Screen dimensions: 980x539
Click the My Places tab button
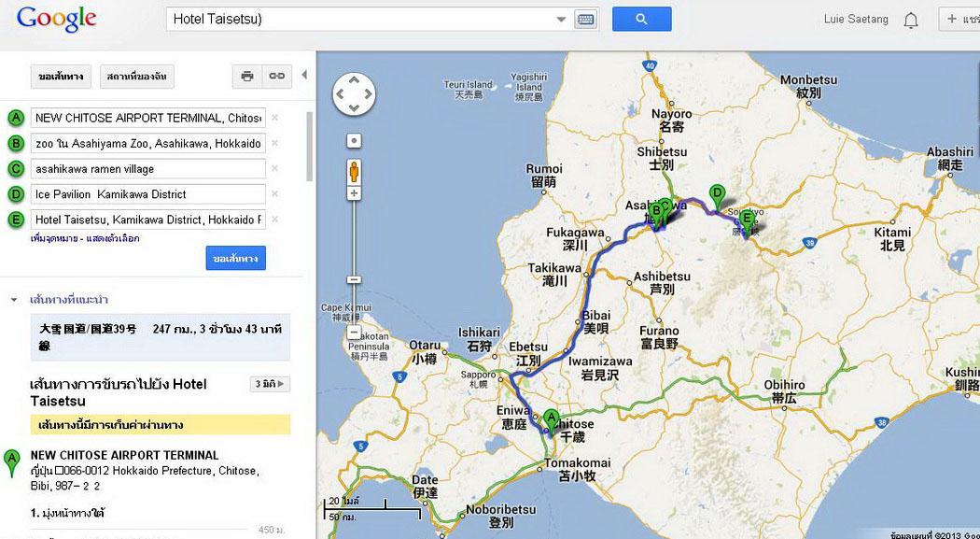pyautogui.click(x=137, y=77)
